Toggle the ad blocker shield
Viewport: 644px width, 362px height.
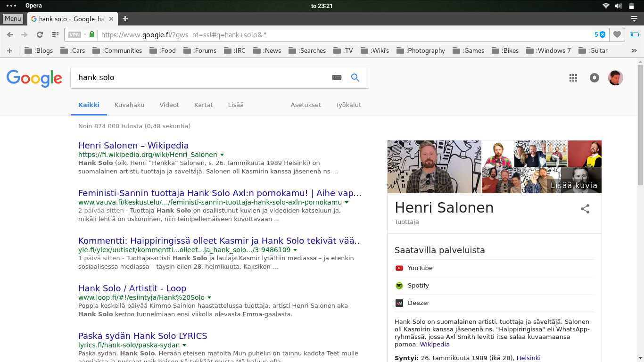(x=602, y=34)
